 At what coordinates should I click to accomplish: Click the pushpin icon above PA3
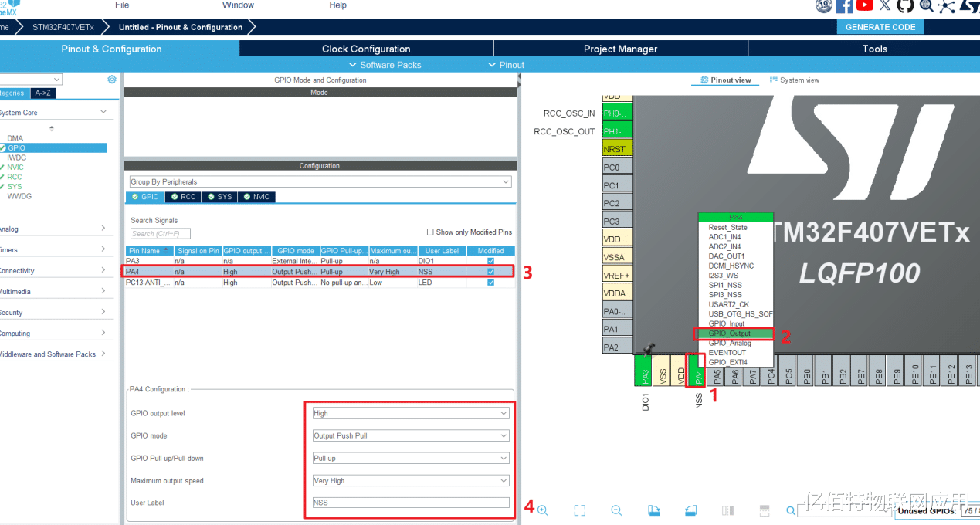649,350
